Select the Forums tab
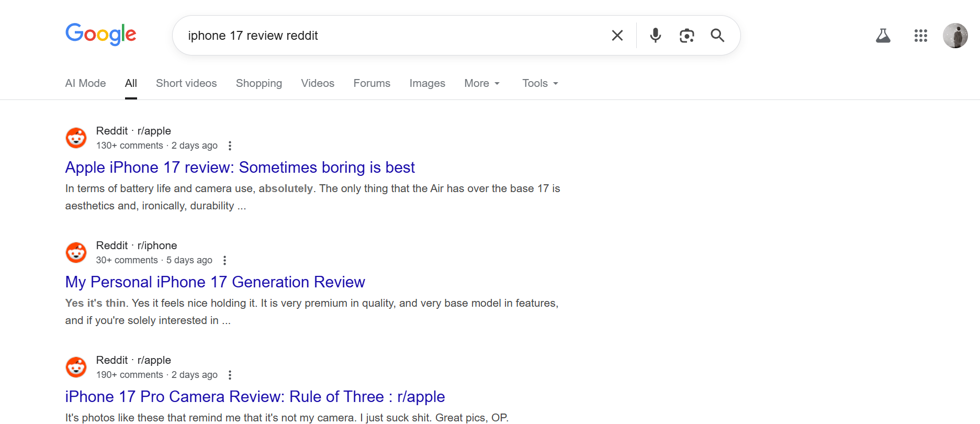This screenshot has height=424, width=980. click(x=371, y=83)
